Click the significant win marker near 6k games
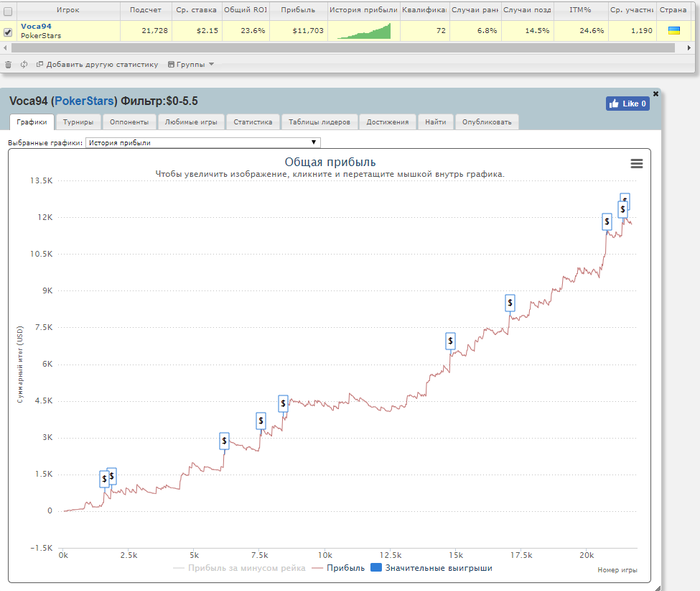 point(224,441)
